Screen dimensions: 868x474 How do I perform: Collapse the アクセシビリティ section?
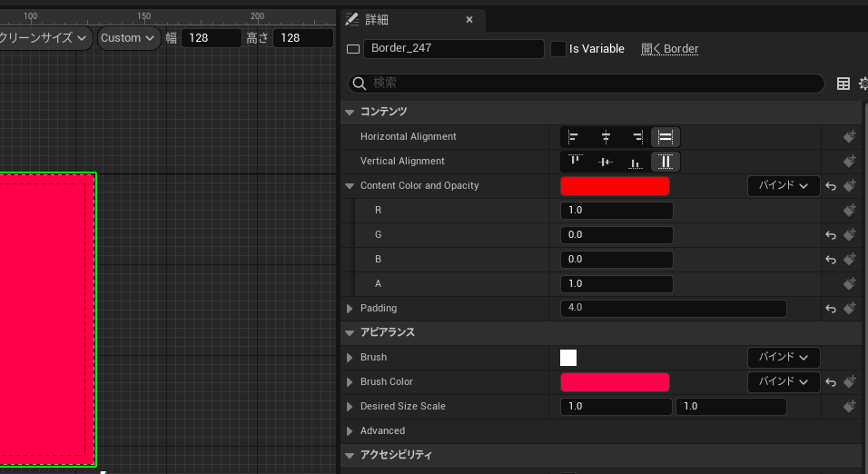(x=350, y=456)
